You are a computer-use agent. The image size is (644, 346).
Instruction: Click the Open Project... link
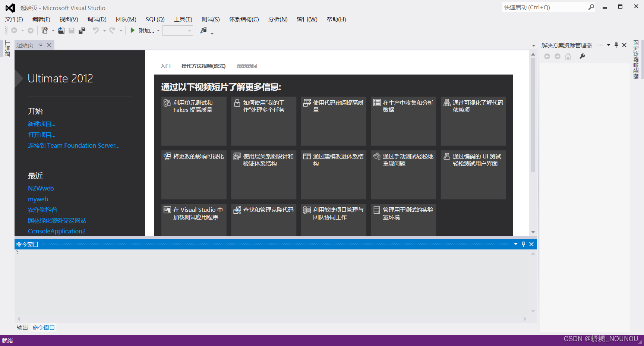[42, 135]
